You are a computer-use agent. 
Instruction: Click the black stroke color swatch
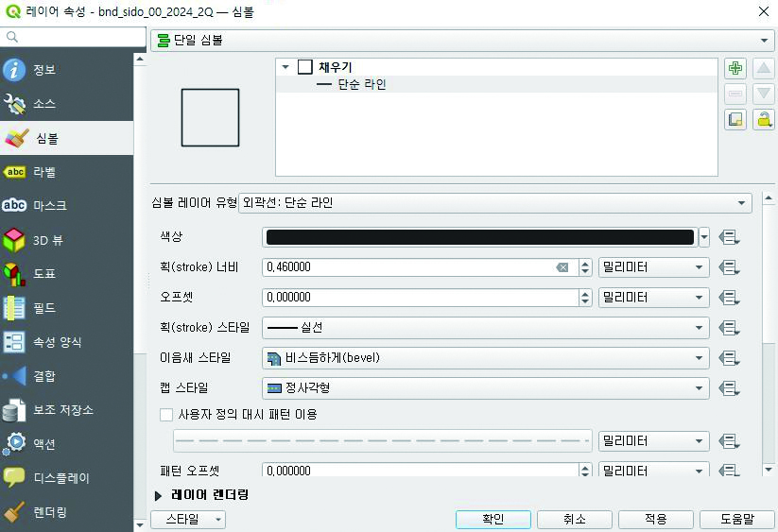[480, 237]
